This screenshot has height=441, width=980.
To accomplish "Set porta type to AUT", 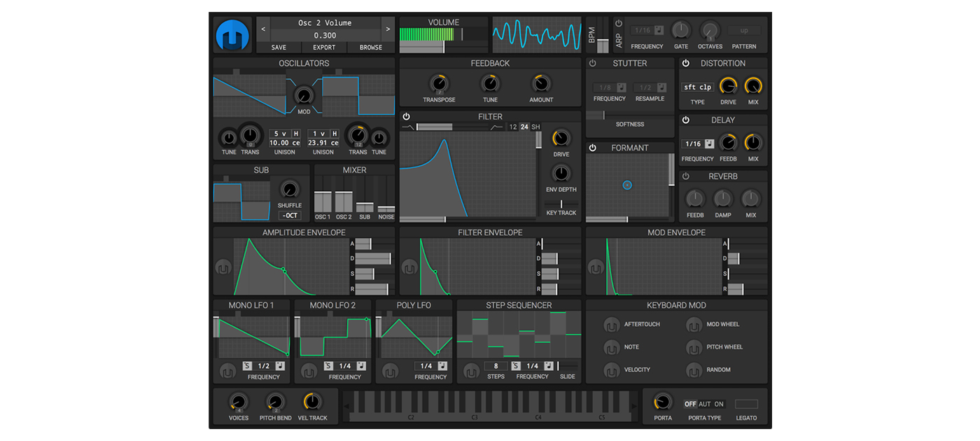I will (705, 405).
